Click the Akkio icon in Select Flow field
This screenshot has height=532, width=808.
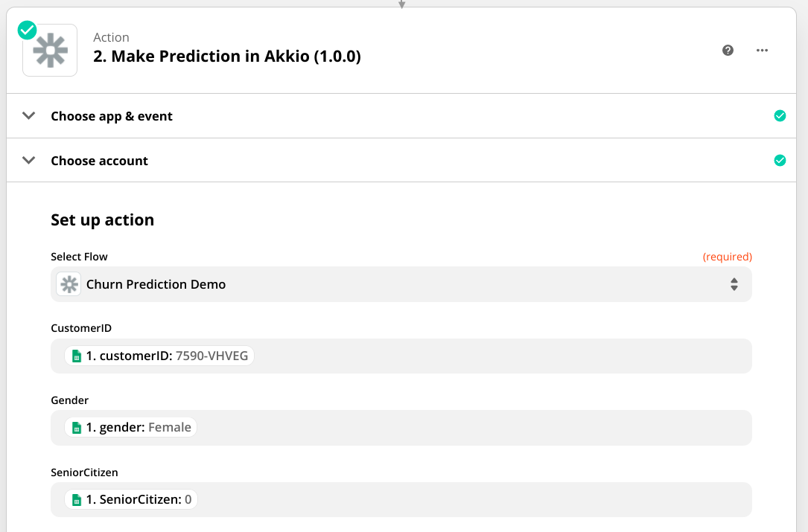click(69, 284)
